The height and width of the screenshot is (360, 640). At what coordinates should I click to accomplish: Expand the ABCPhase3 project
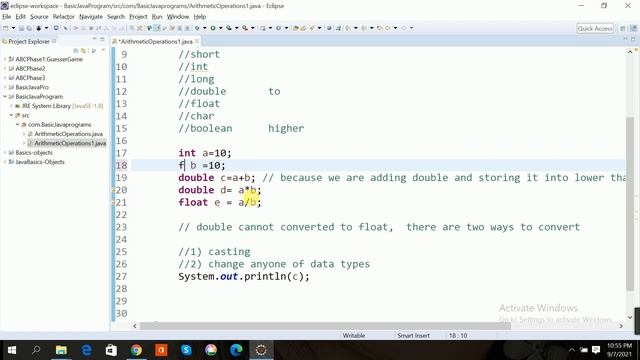tap(5, 78)
